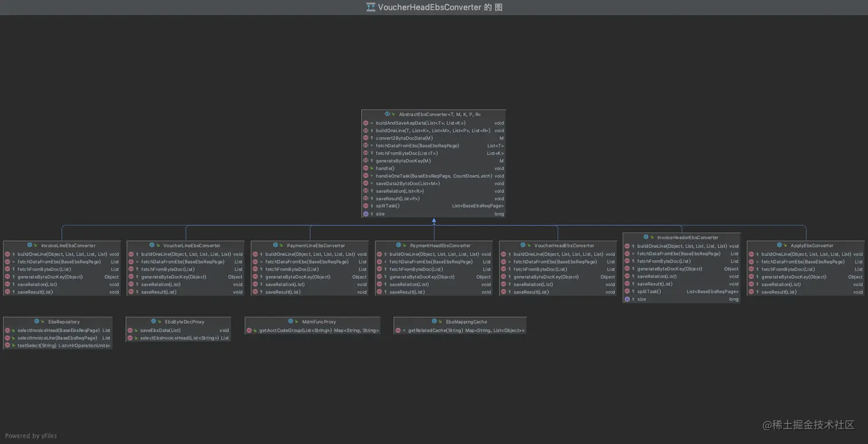Click the class icon of EbsByteDocProxy node
The width and height of the screenshot is (868, 444).
click(x=153, y=321)
